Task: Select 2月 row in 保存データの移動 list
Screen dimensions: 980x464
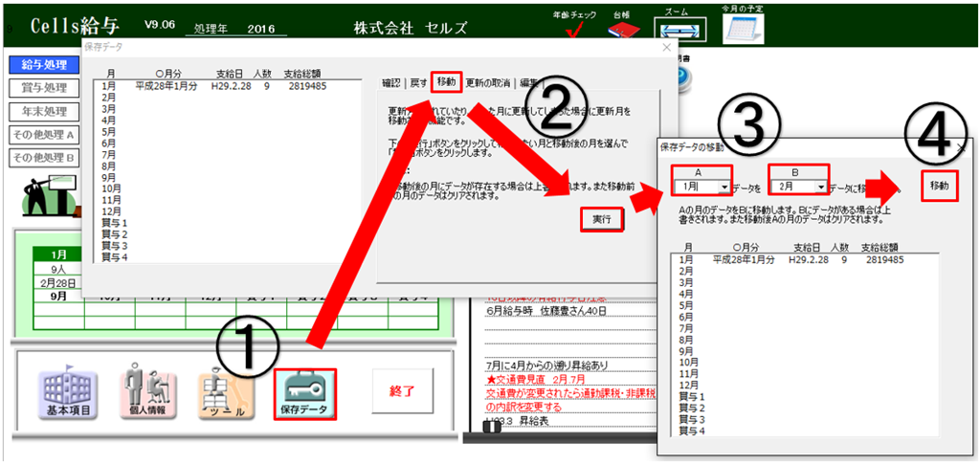Action: [x=804, y=271]
